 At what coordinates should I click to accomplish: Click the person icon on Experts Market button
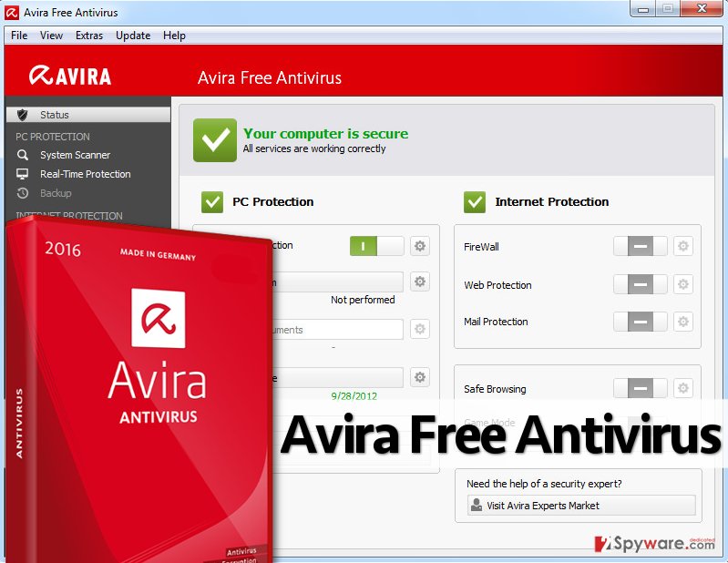[x=477, y=505]
